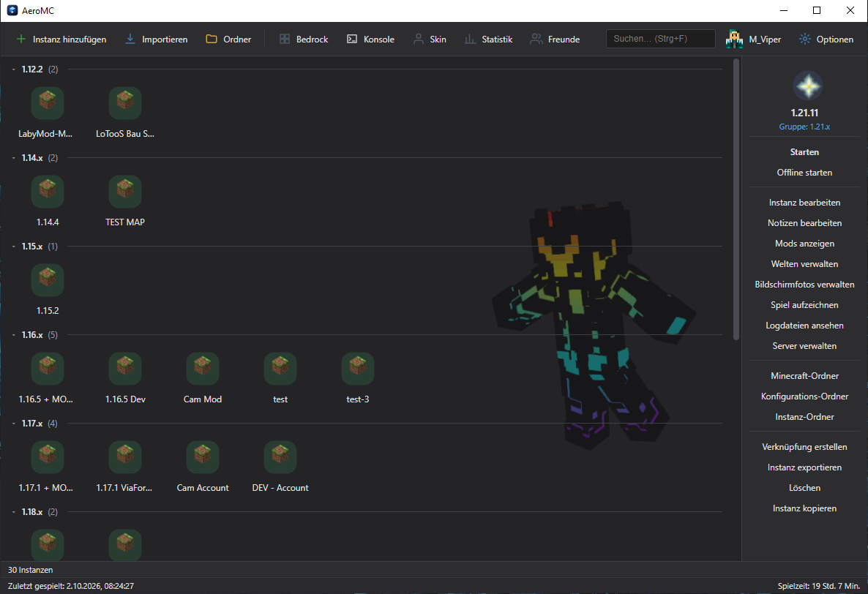Click the Instanz hinzufügen plus icon
Screen dimensions: 868x594
(21, 40)
